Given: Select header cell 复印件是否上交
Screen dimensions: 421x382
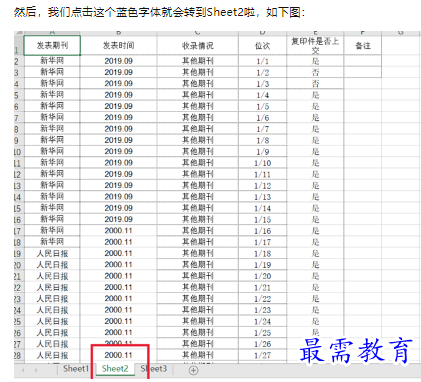Looking at the screenshot, I should [315, 45].
